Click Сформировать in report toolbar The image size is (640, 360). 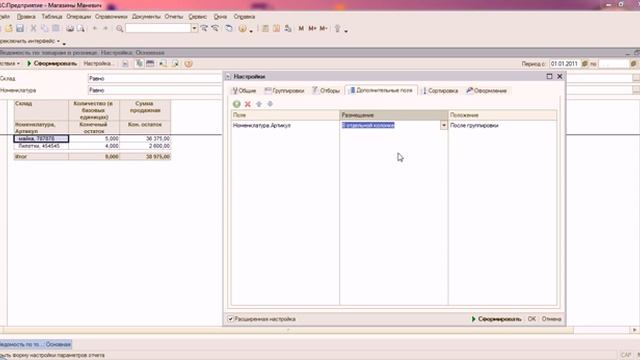[x=52, y=64]
